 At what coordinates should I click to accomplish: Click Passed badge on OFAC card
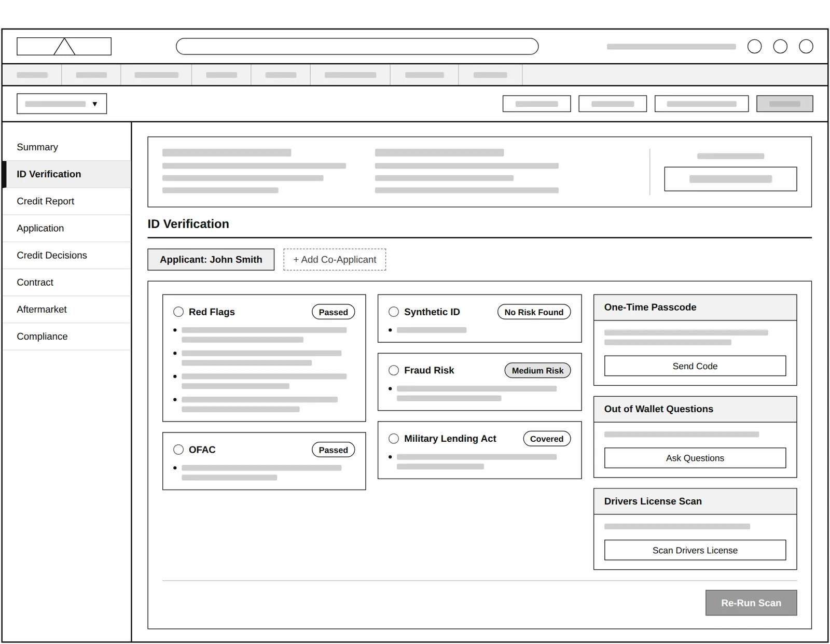tap(334, 450)
